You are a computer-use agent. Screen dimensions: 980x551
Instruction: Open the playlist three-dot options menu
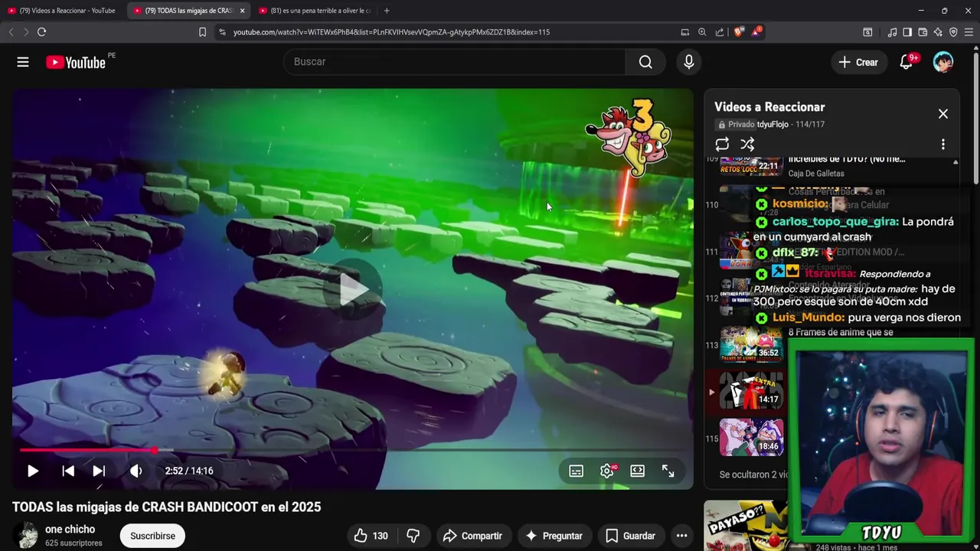943,144
